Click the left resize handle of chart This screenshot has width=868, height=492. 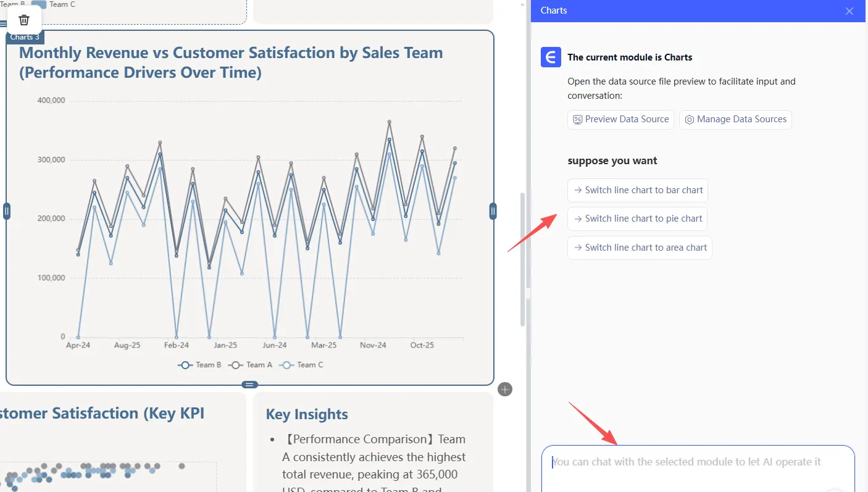click(7, 211)
